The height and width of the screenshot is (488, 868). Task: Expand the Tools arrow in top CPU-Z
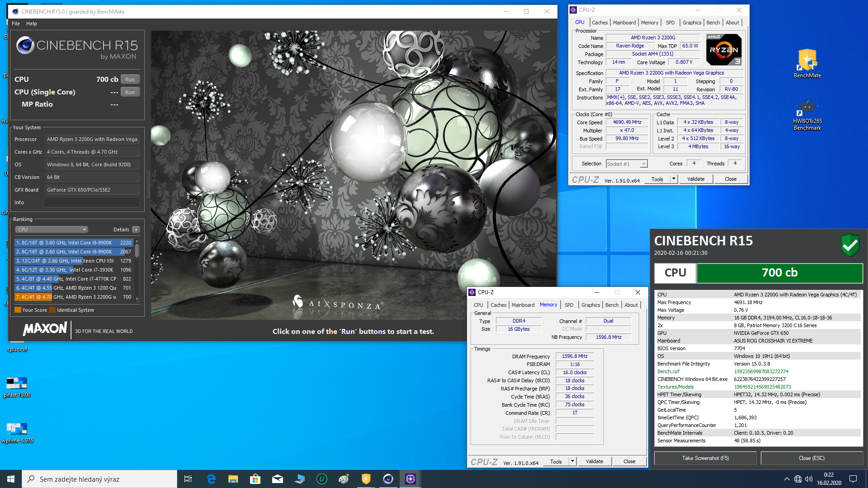click(674, 179)
